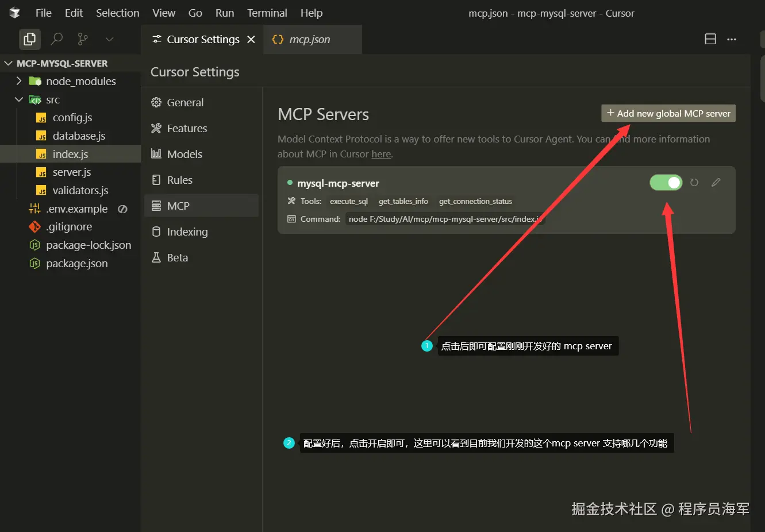Click the execute_sql tool tag
765x532 pixels.
point(349,201)
